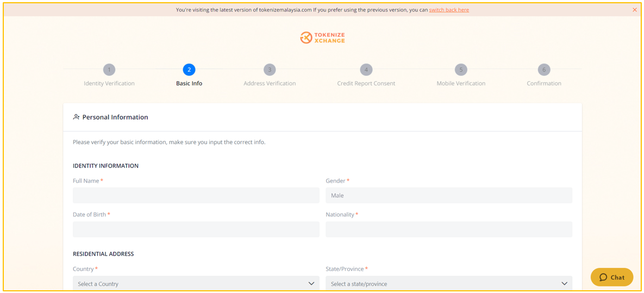Click the Tokenize Xchange logo
This screenshot has height=293, width=644.
click(322, 38)
